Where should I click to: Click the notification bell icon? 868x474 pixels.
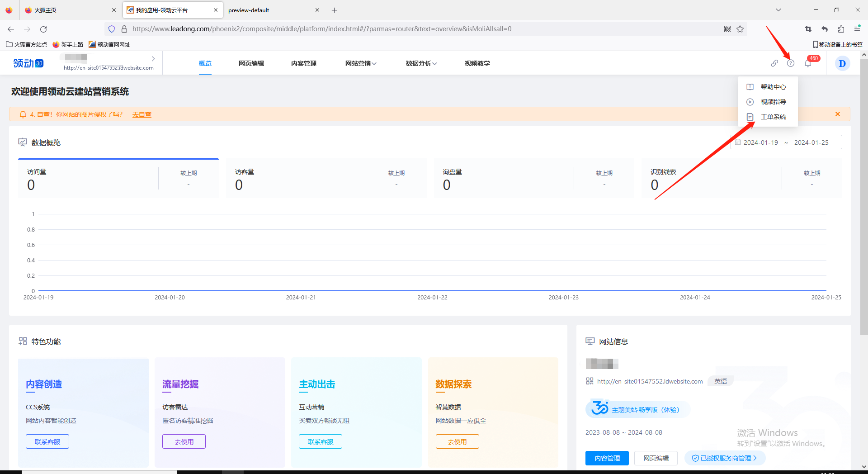click(x=808, y=63)
